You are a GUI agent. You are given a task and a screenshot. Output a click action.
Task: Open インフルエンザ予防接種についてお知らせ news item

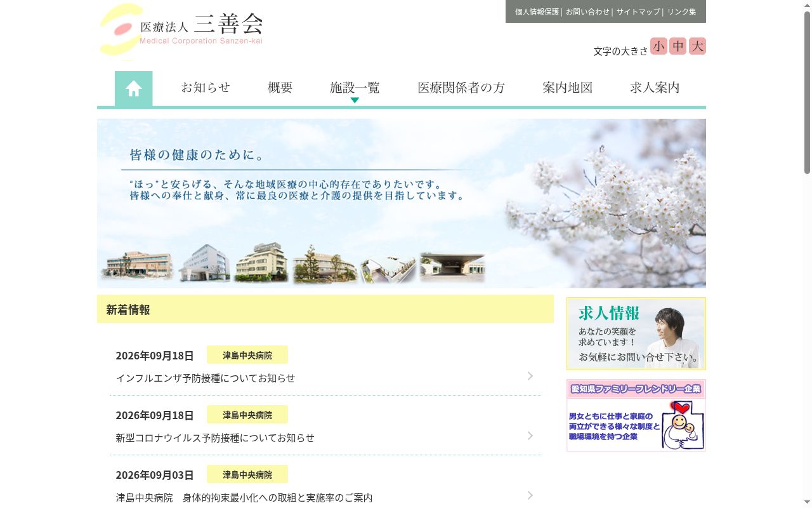point(206,378)
